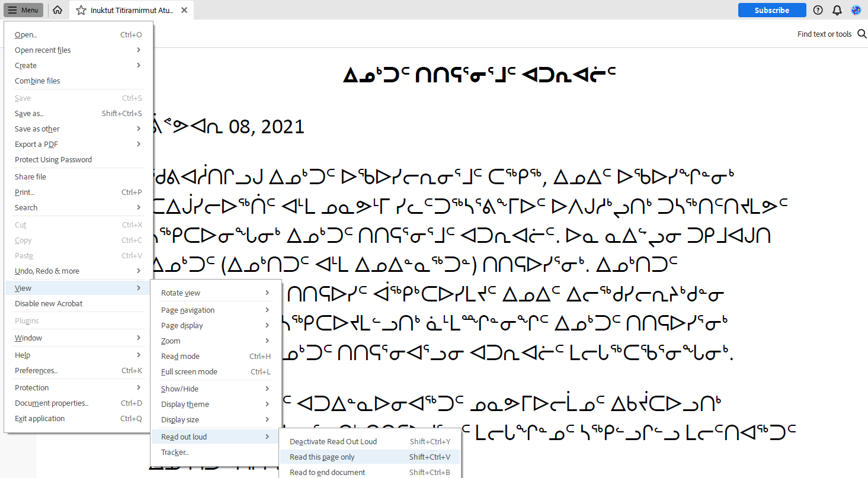Open the Show/Hide submenu
868x478 pixels.
click(x=180, y=389)
